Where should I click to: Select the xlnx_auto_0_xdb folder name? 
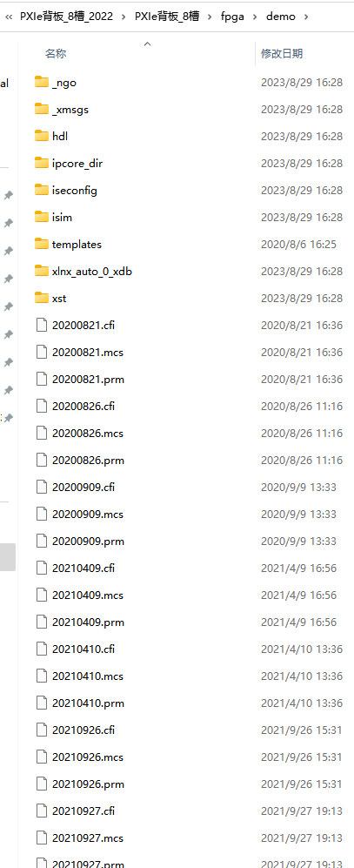[x=92, y=272]
